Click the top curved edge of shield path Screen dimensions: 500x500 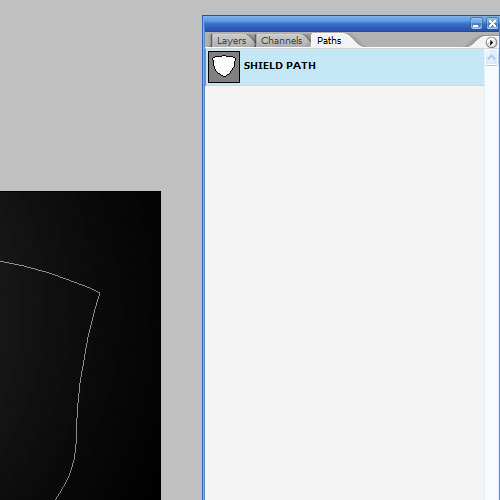click(50, 273)
